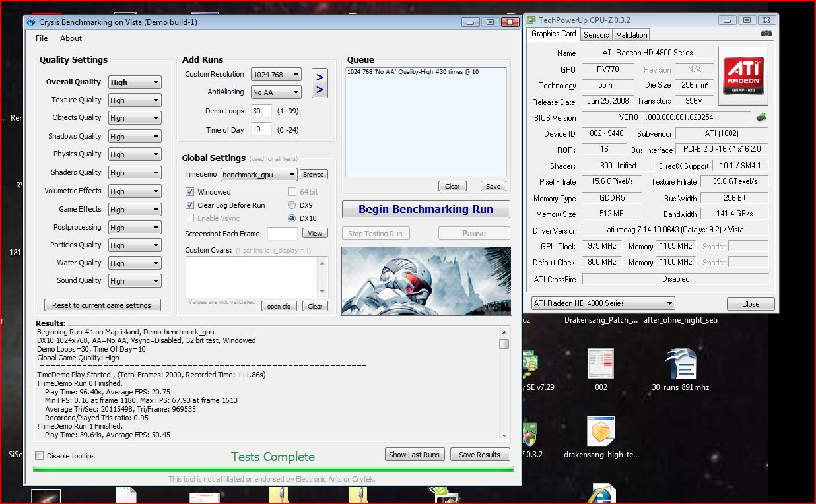Viewport: 816px width, 504px height.
Task: Open the Postprocessing dropdown
Action: pyautogui.click(x=135, y=228)
